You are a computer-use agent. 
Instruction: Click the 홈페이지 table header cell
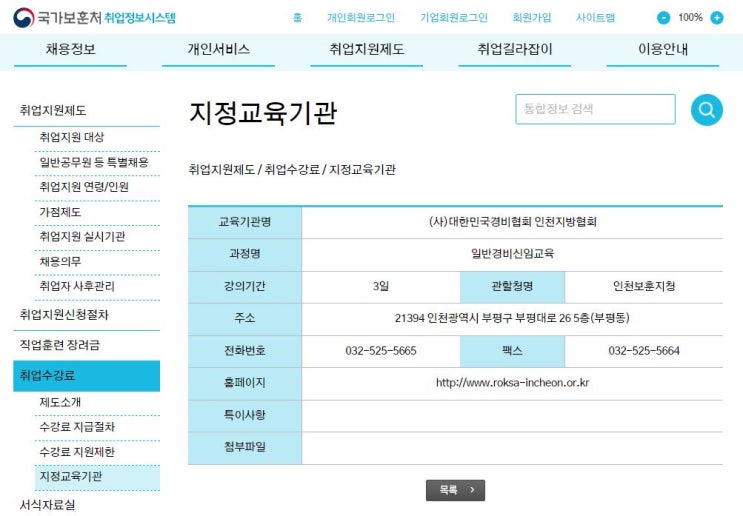pyautogui.click(x=245, y=383)
